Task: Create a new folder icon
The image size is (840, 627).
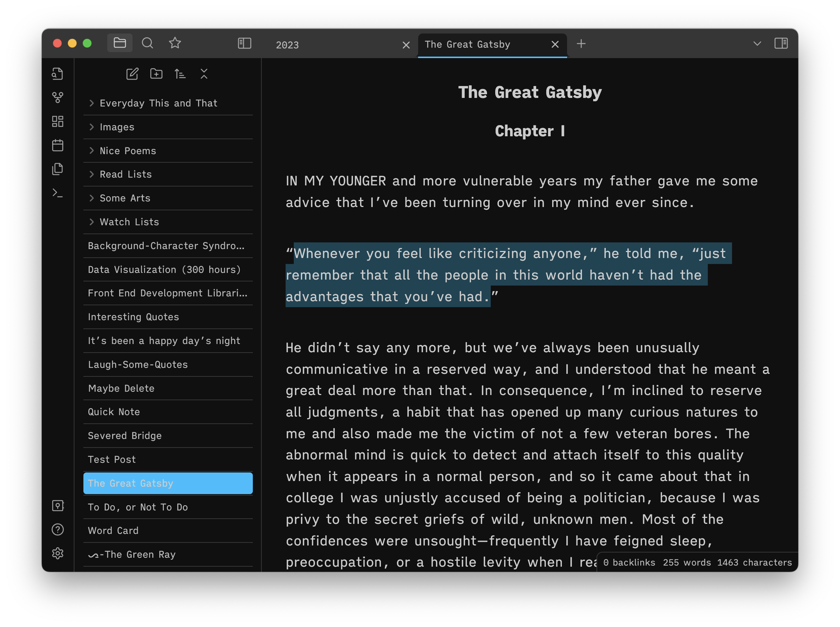Action: [156, 74]
